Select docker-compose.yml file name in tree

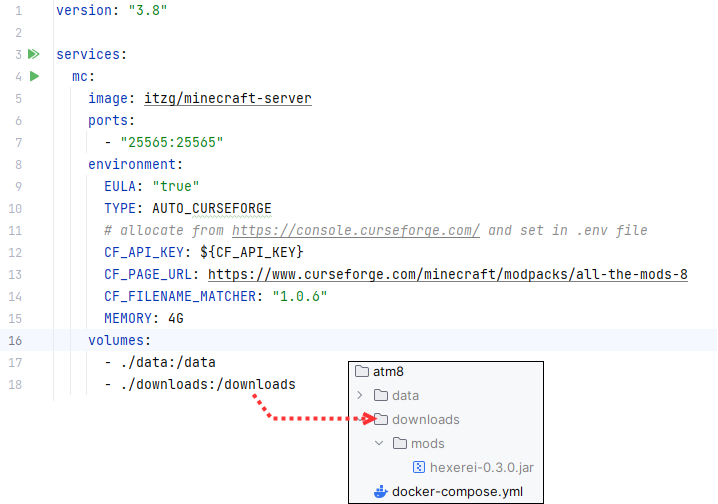[x=457, y=492]
